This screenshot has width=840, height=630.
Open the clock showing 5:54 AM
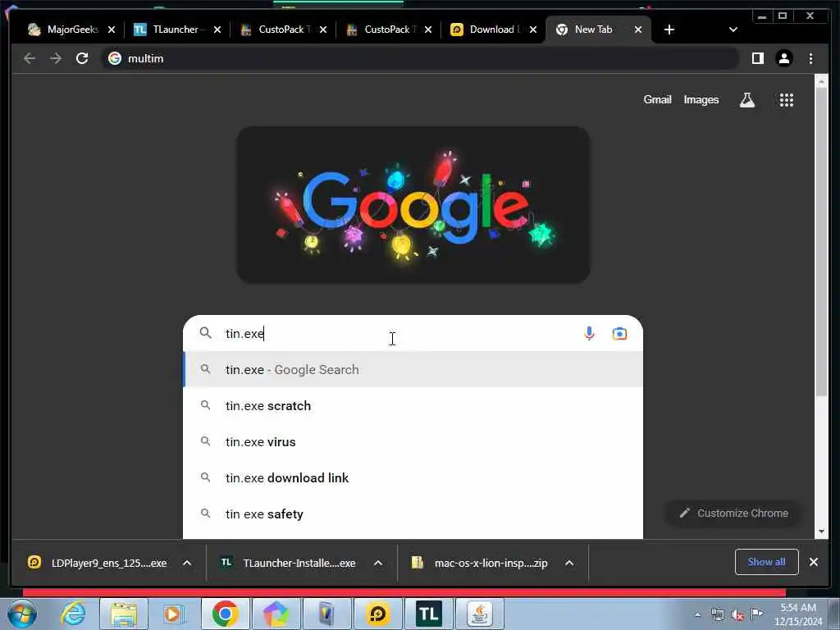pos(798,614)
